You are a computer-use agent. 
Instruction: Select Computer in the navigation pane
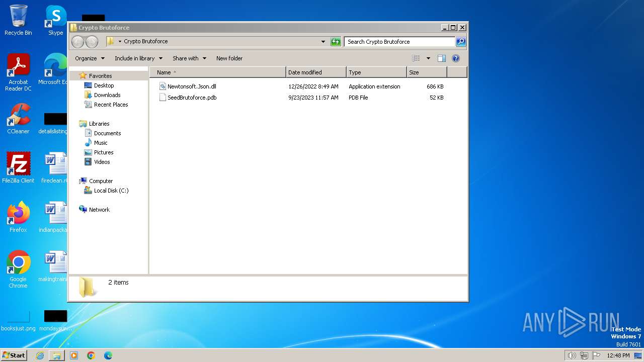pyautogui.click(x=101, y=181)
